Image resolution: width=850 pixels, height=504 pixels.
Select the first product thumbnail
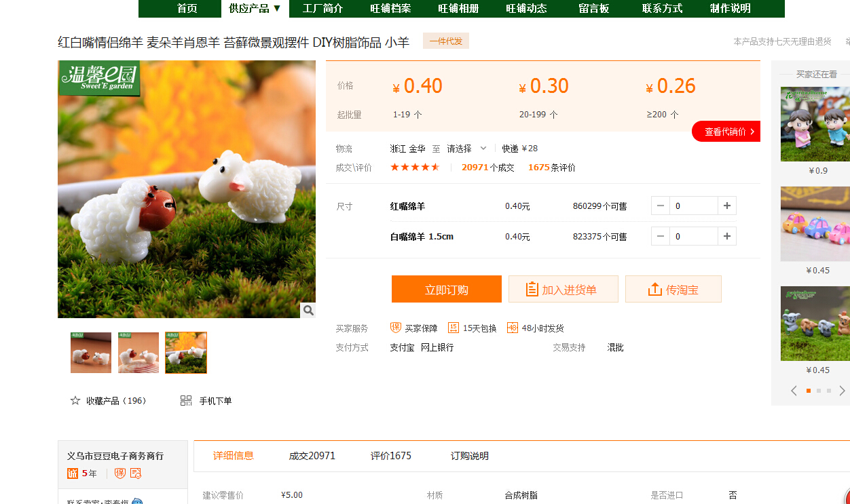coord(91,353)
